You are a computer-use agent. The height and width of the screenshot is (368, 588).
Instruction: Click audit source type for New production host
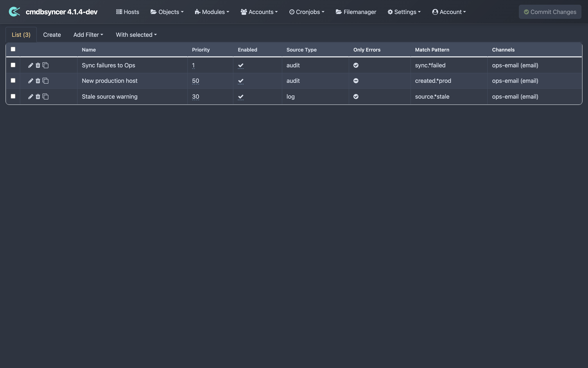point(293,81)
